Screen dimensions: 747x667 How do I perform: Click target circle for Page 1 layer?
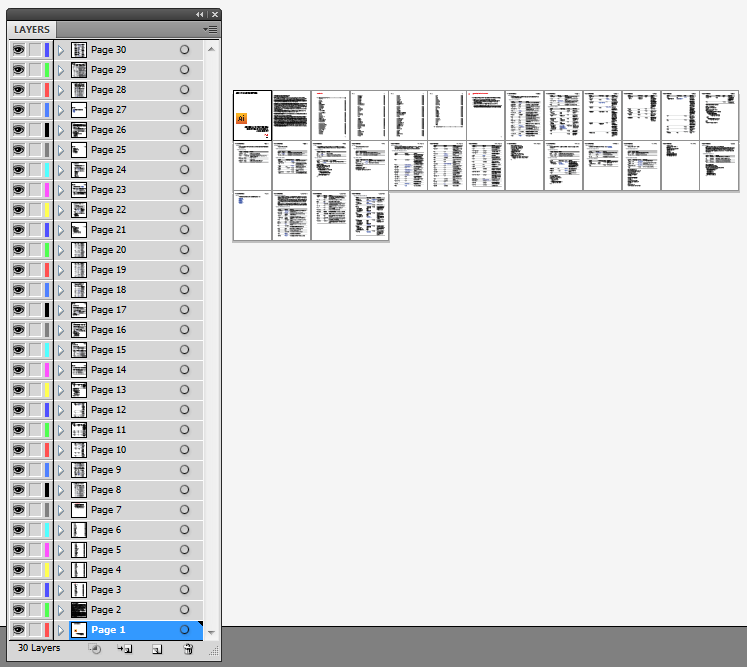click(184, 630)
